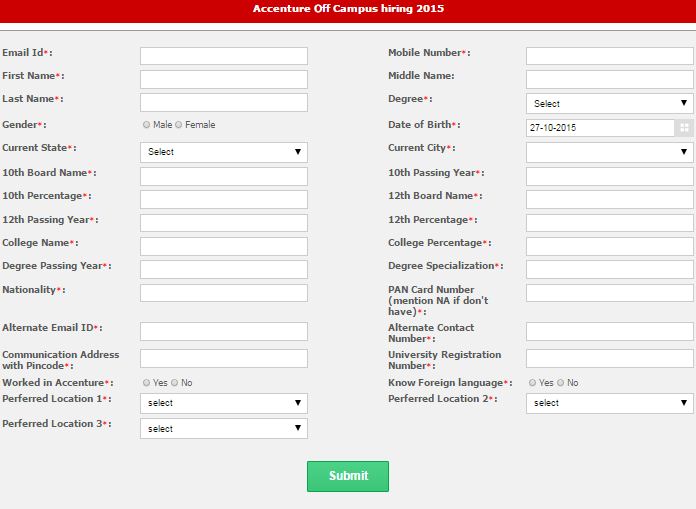Focus the Degree Specialization field
This screenshot has width=696, height=509.
point(609,269)
